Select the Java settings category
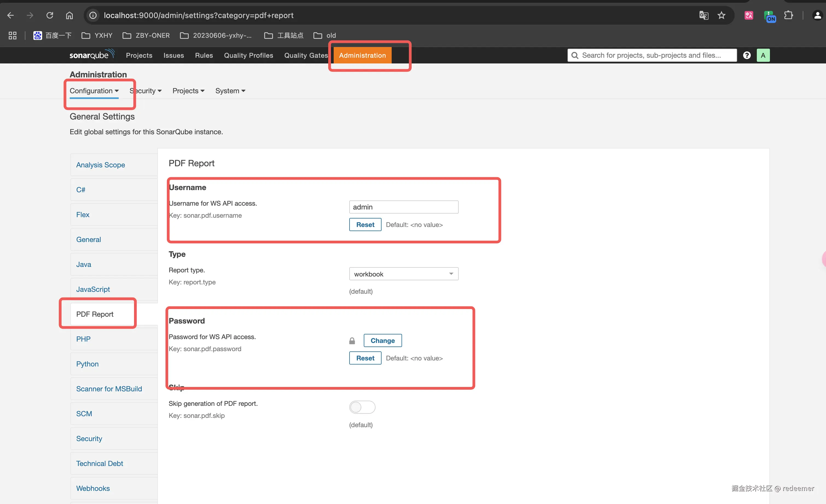 [83, 264]
